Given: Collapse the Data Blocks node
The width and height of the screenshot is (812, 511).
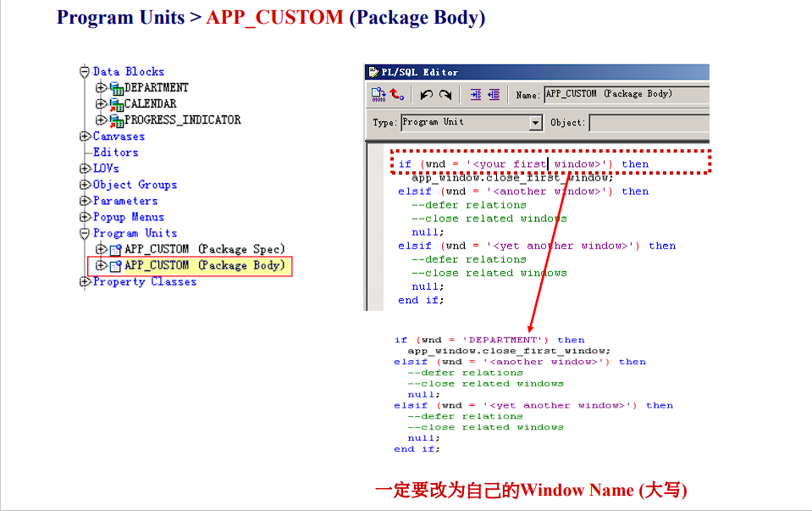Looking at the screenshot, I should pyautogui.click(x=85, y=71).
